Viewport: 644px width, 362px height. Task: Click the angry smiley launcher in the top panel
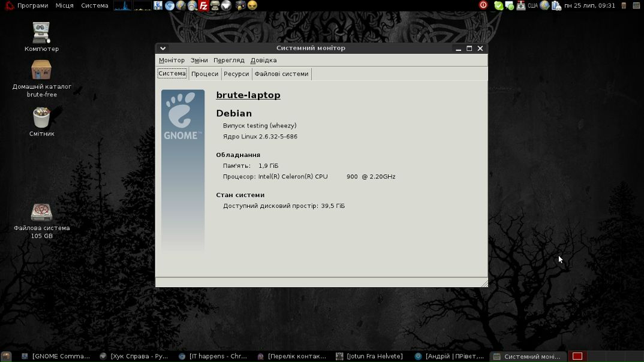[252, 5]
